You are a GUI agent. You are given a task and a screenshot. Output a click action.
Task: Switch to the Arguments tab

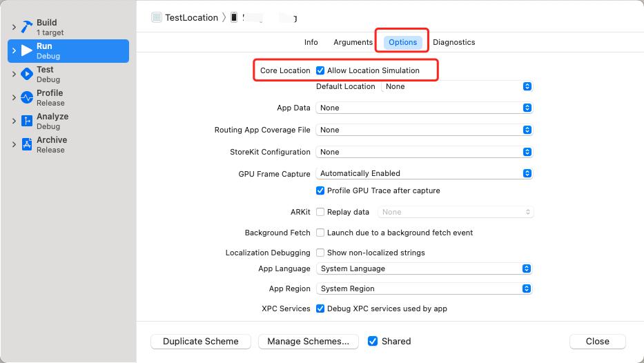click(353, 42)
